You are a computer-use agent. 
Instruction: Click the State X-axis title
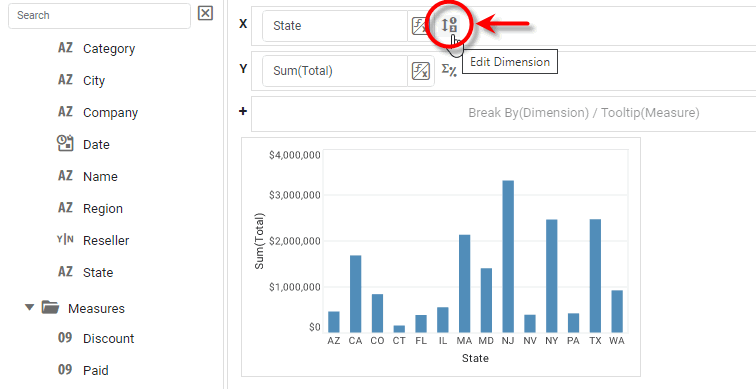click(x=475, y=358)
